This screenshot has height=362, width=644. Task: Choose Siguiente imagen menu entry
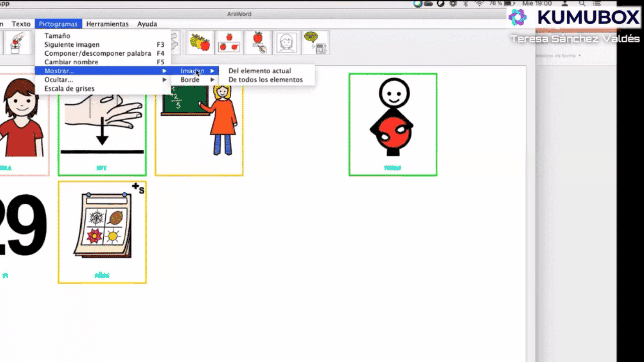click(103, 44)
